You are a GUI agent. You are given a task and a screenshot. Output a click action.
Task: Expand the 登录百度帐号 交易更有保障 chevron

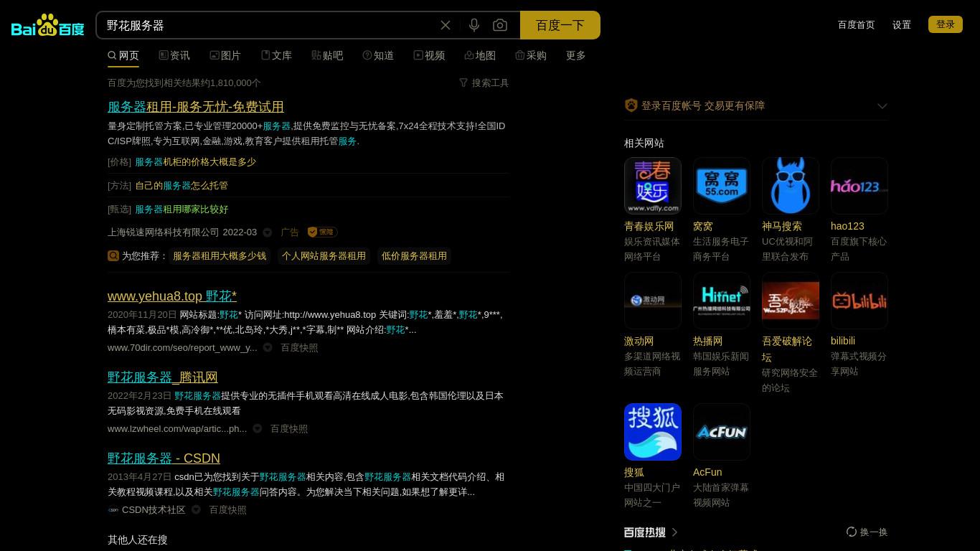point(882,106)
